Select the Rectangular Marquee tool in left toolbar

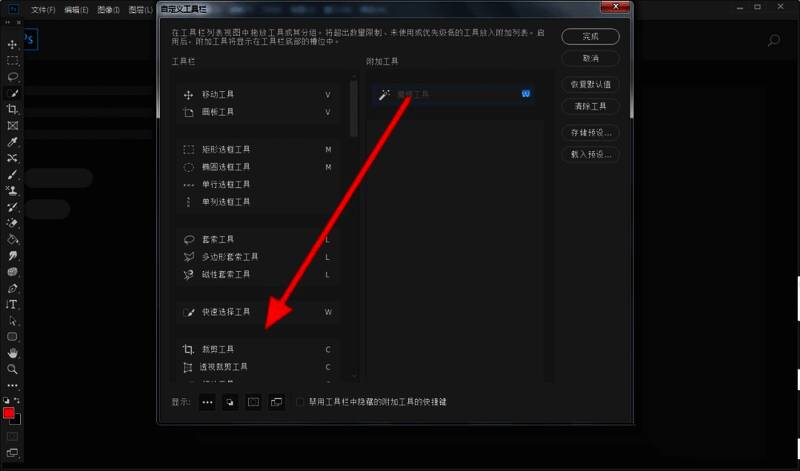tap(12, 61)
